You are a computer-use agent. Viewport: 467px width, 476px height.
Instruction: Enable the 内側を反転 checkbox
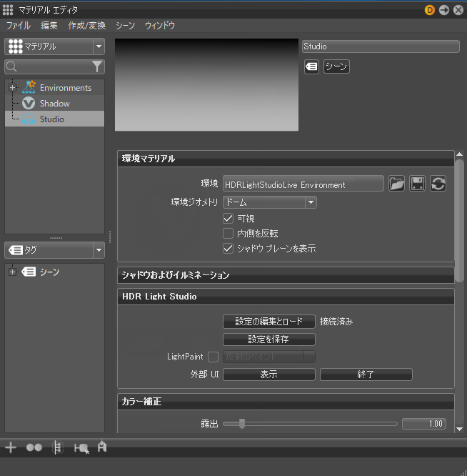tap(228, 233)
